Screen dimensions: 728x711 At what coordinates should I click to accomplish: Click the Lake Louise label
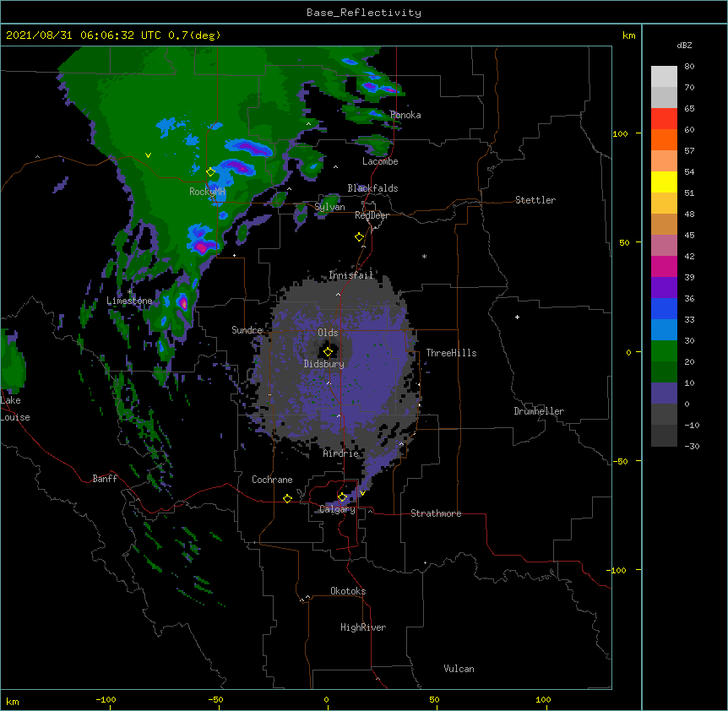coord(15,409)
